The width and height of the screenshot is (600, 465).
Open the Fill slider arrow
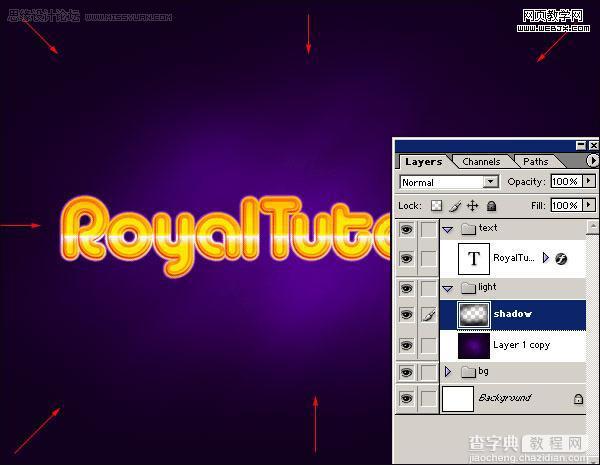pyautogui.click(x=589, y=205)
